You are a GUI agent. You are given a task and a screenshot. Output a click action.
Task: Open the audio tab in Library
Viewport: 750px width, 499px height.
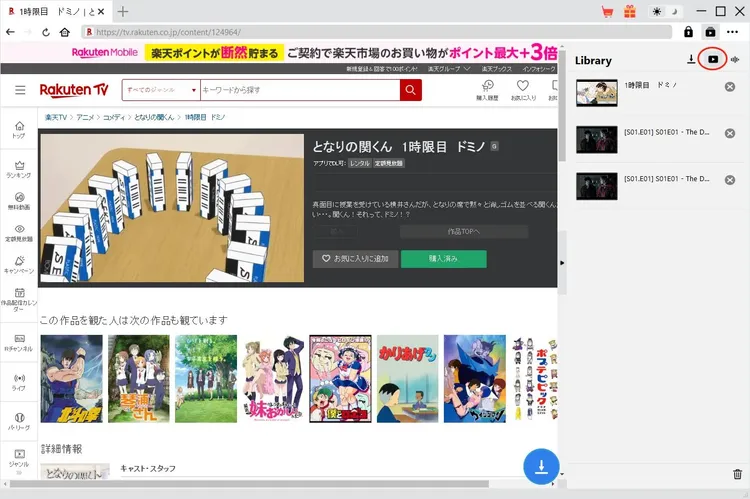pyautogui.click(x=735, y=60)
